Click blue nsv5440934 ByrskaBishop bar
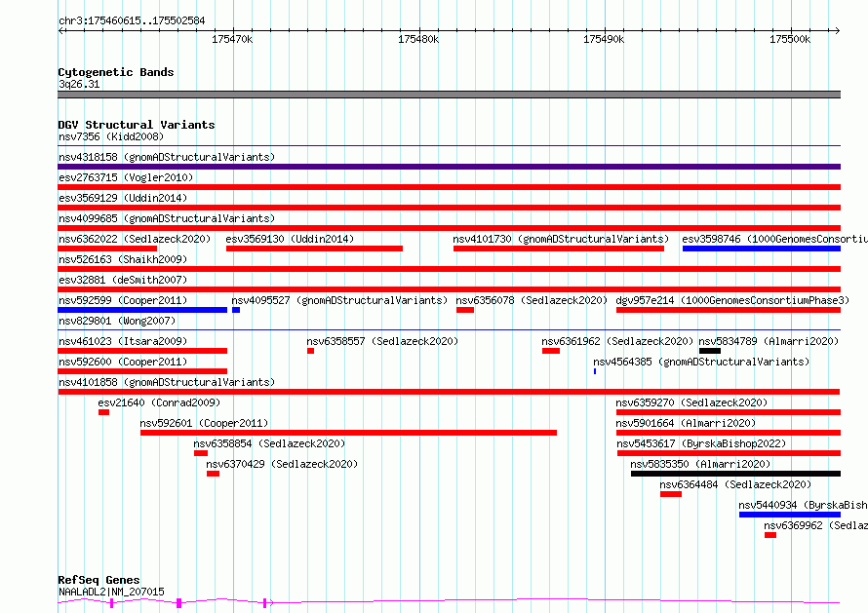This screenshot has width=868, height=613. [x=790, y=515]
